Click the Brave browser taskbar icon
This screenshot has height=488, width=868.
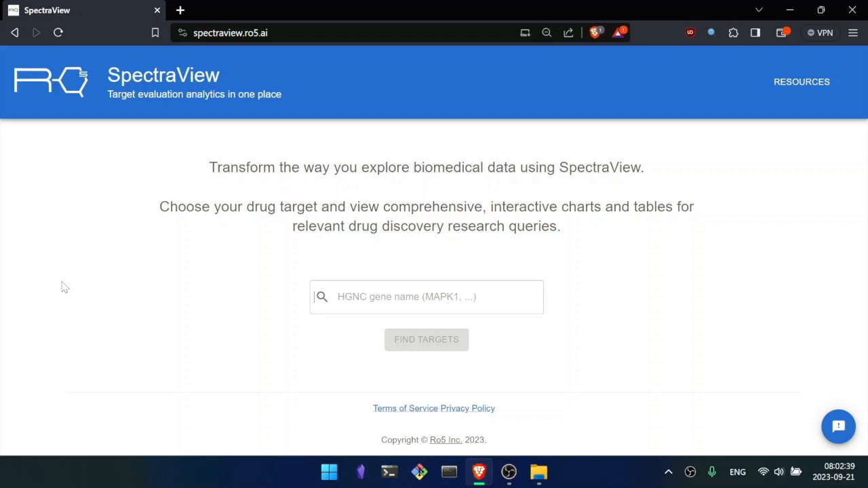(x=479, y=472)
